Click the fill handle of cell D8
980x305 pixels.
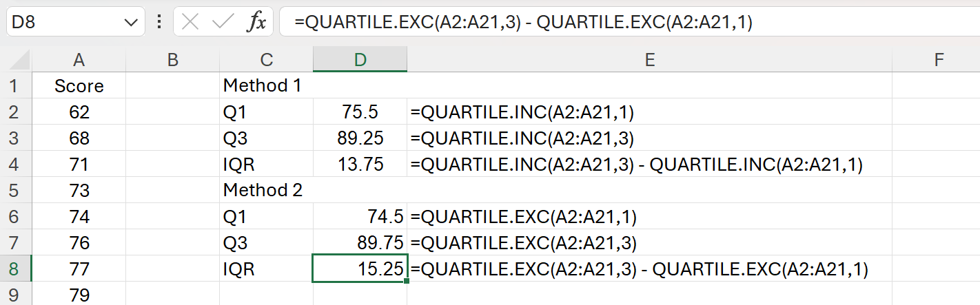pyautogui.click(x=407, y=281)
